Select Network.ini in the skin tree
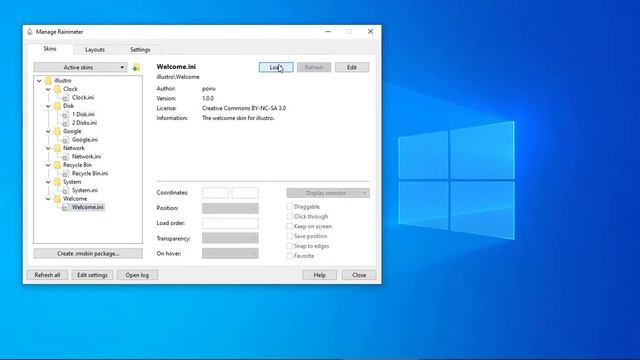Viewport: 640px width, 360px height. [87, 157]
